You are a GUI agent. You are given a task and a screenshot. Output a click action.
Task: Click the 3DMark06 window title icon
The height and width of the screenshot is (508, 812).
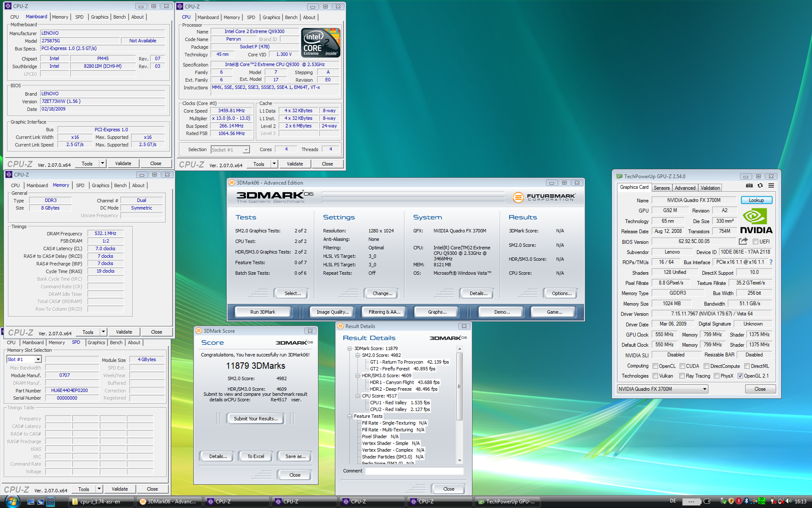coord(232,183)
